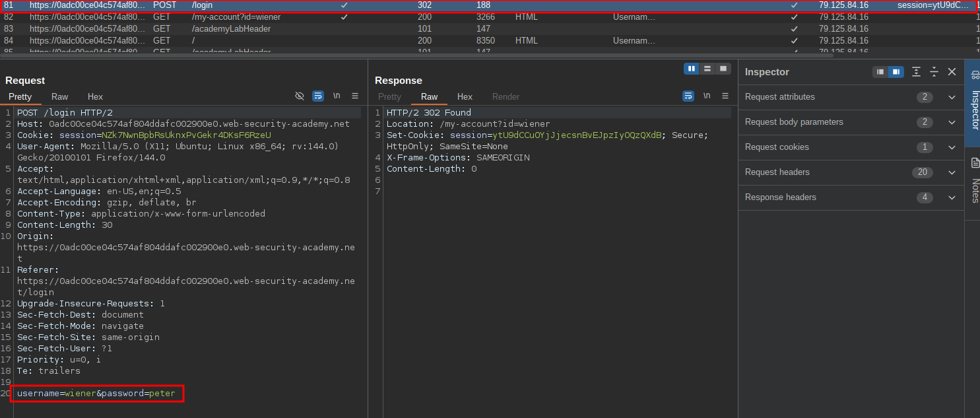The height and width of the screenshot is (418, 980).
Task: Open the Request pane hamburger menu
Action: [355, 96]
